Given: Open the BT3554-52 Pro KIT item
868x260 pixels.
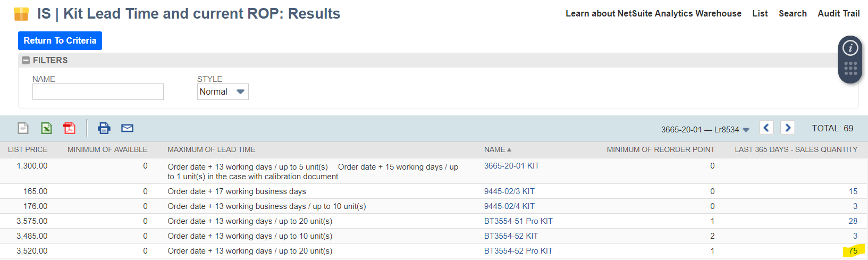Looking at the screenshot, I should (x=518, y=251).
